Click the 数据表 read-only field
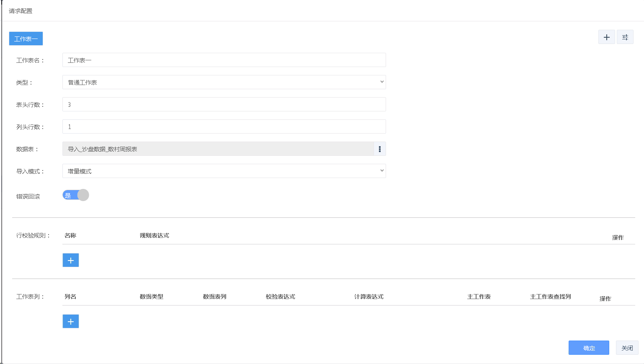644x364 pixels. (x=218, y=149)
